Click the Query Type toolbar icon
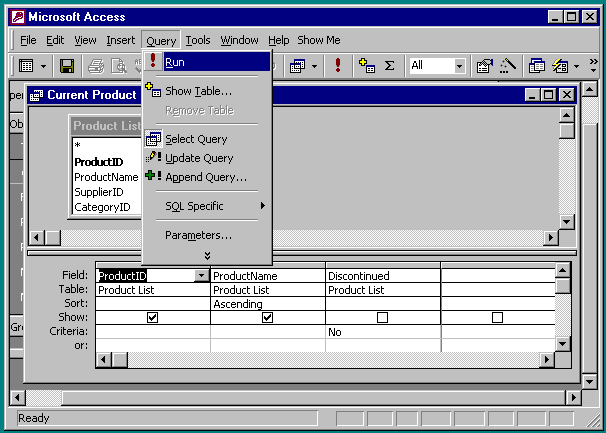The image size is (606, 433). (x=298, y=66)
